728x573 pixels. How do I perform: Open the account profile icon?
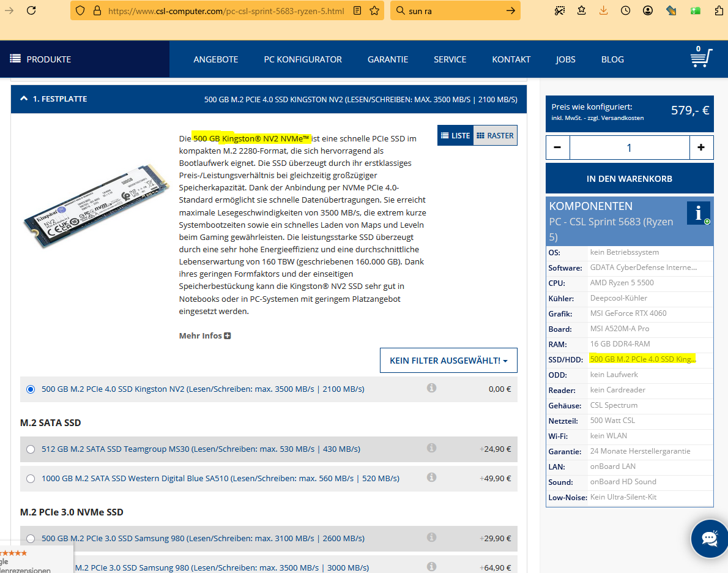point(648,10)
